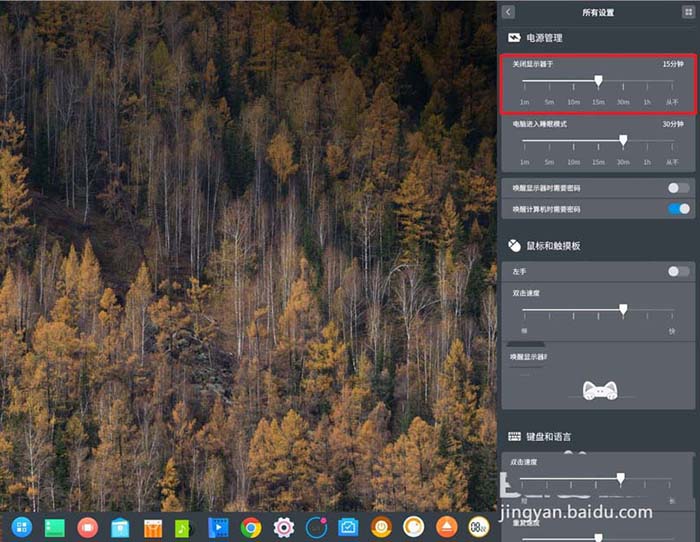
Task: Click the 关闭显示器于 slider handle
Action: click(598, 81)
